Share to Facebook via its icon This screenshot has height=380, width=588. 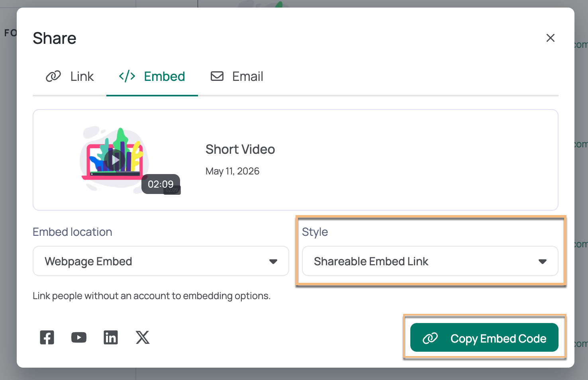[47, 337]
